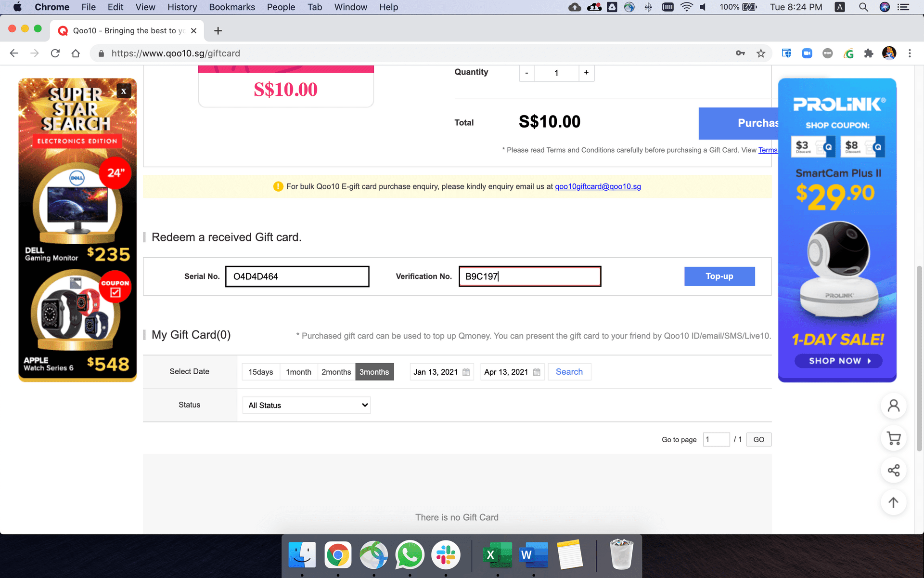Open the Terms link
924x578 pixels.
tap(768, 150)
